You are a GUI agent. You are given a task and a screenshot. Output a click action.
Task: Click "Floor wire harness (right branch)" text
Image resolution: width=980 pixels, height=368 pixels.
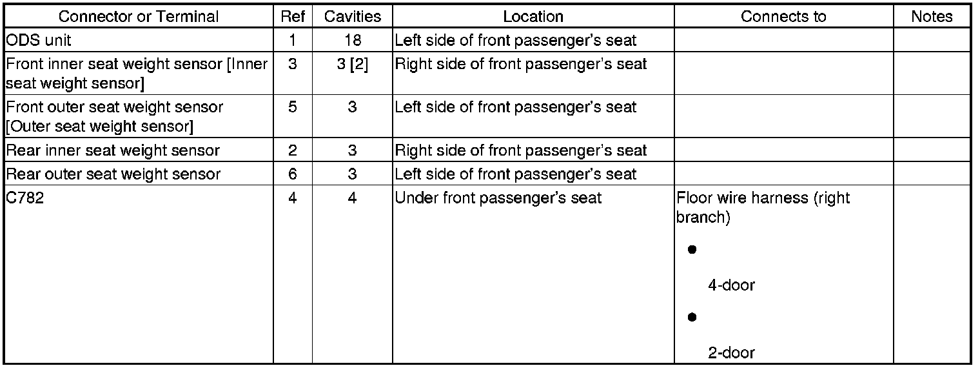763,207
